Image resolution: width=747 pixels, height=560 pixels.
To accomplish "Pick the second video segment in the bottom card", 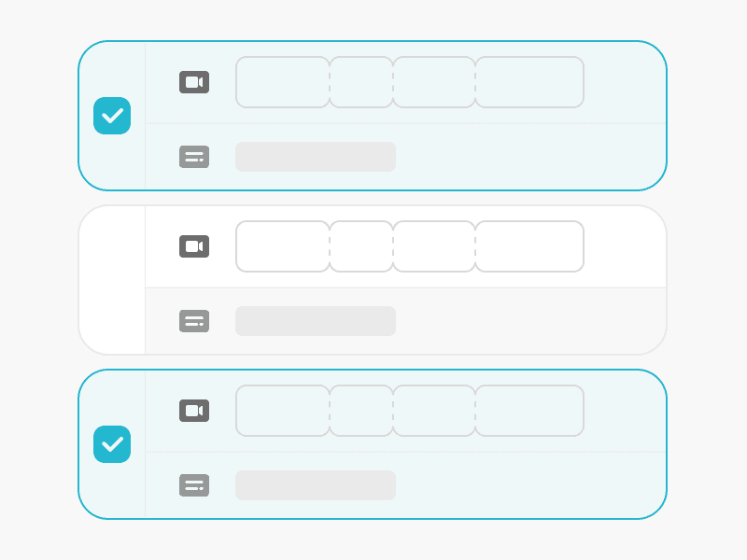I will tap(361, 411).
